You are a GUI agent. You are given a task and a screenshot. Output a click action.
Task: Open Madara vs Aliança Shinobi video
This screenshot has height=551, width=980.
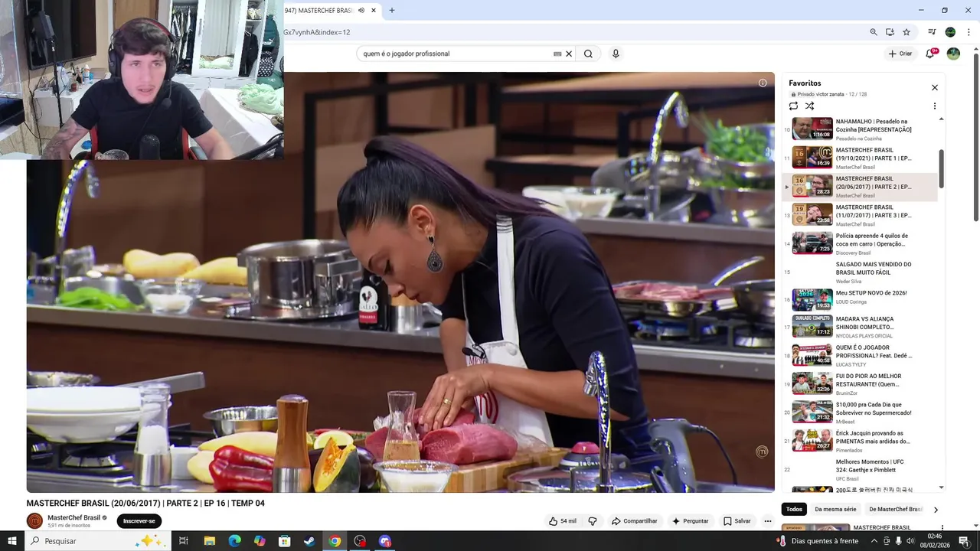click(860, 327)
